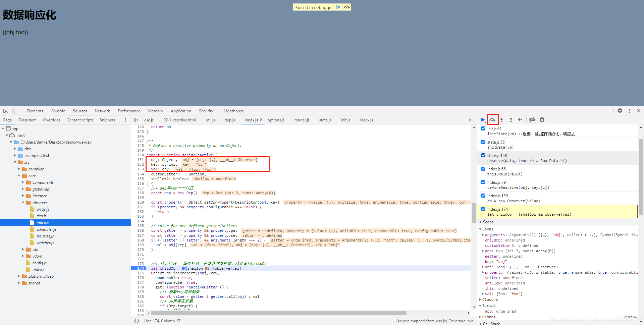The width and height of the screenshot is (644, 325).
Task: Click the code editor vertical scrollbar
Action: [474, 213]
